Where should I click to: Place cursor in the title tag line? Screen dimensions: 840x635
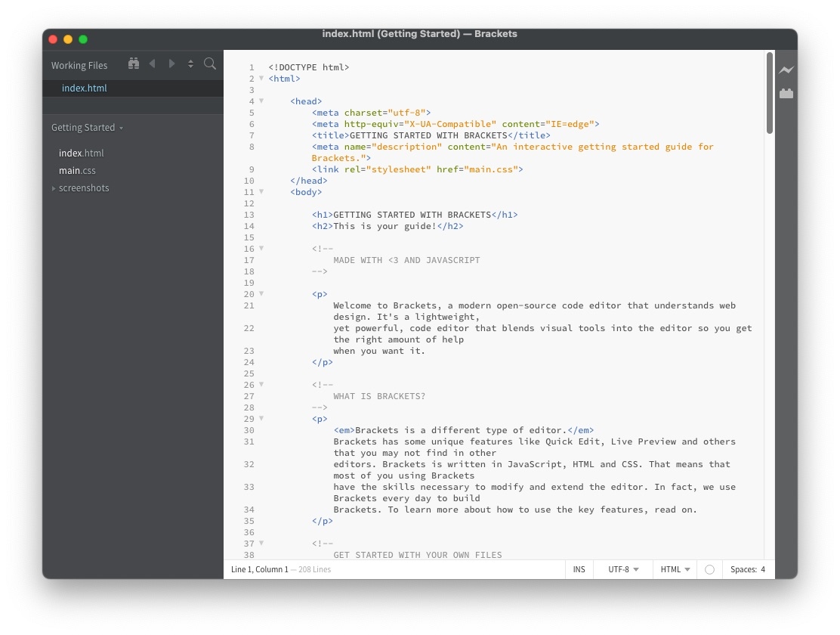pos(431,135)
